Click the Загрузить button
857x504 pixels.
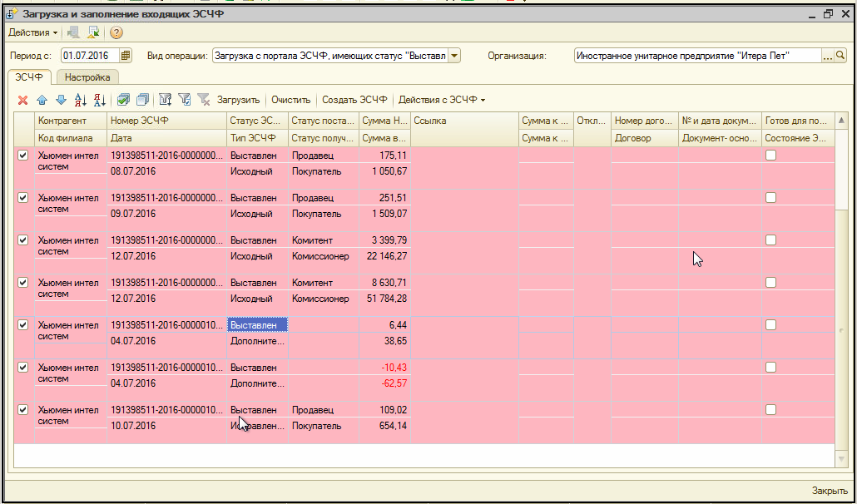point(238,100)
